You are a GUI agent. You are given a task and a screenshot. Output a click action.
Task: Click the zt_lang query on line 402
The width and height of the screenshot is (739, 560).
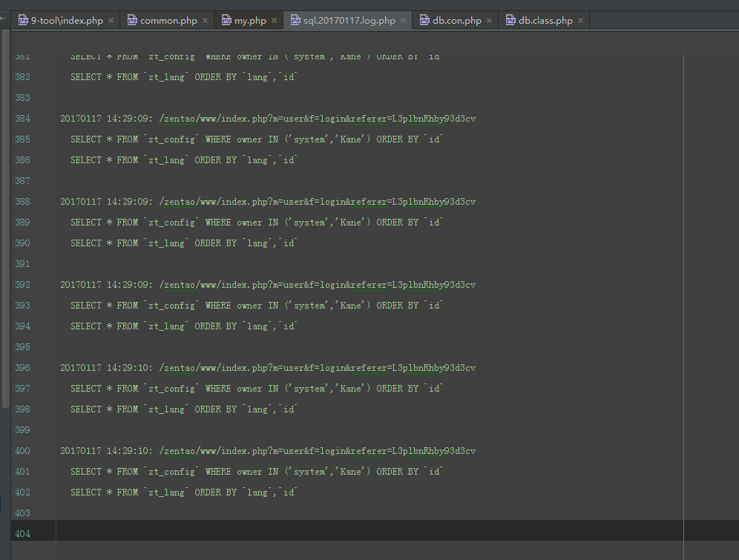[183, 493]
